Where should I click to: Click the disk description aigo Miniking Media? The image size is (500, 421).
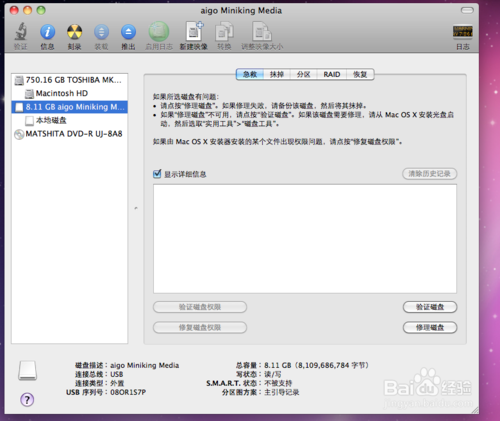pyautogui.click(x=145, y=365)
